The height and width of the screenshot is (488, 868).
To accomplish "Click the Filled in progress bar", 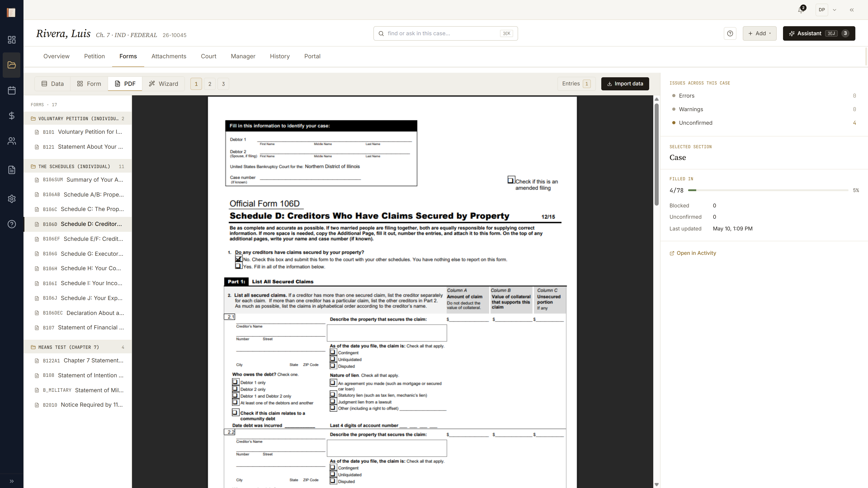I will point(768,190).
